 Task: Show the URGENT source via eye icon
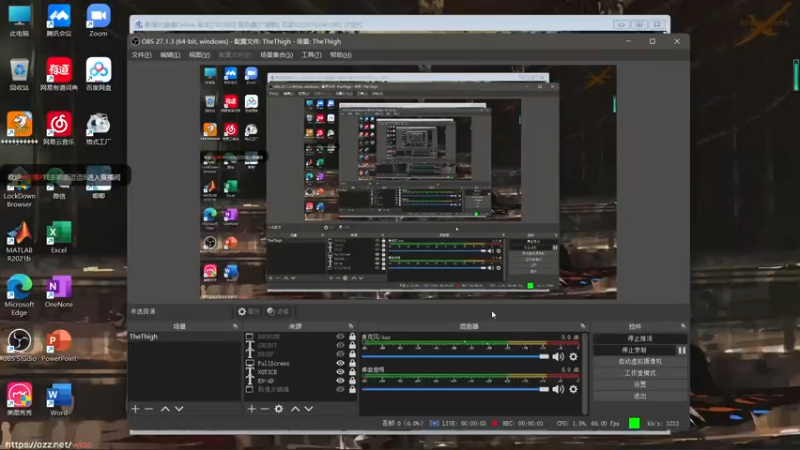340,345
